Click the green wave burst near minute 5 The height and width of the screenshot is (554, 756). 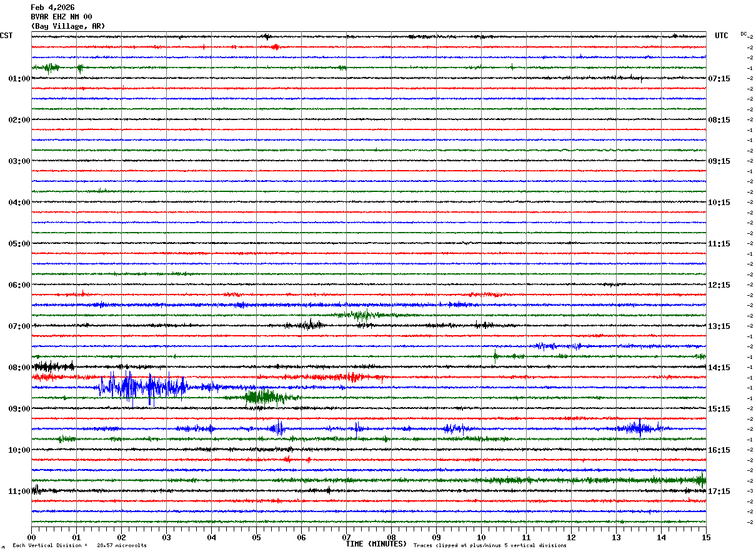[x=266, y=397]
